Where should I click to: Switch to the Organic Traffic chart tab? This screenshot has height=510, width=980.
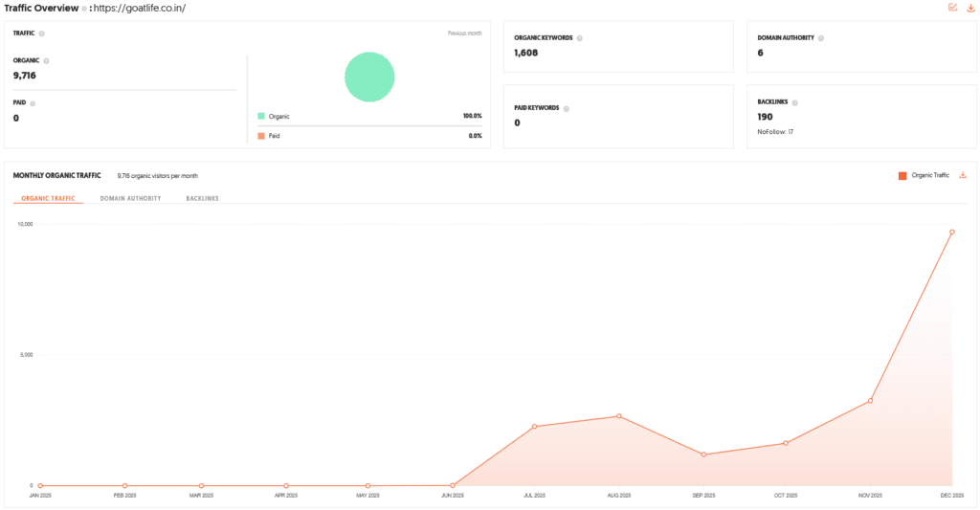coord(48,198)
